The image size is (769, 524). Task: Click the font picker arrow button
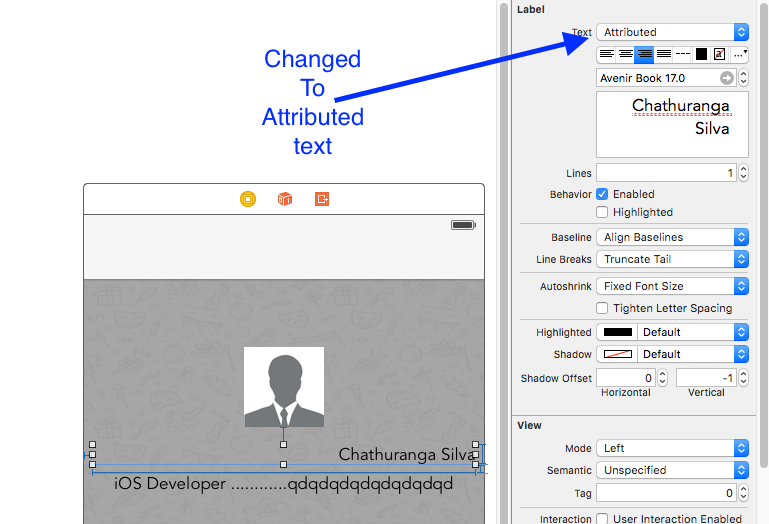pos(727,78)
